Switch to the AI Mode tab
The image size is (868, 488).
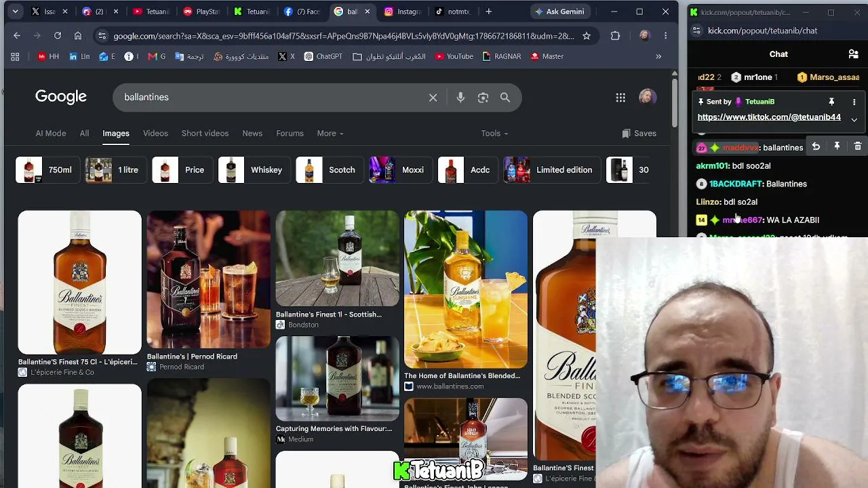51,134
